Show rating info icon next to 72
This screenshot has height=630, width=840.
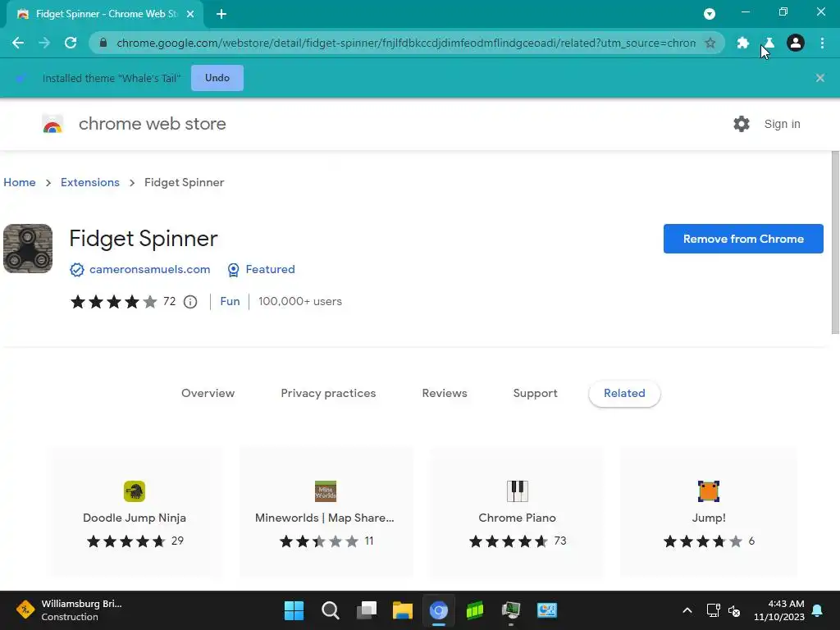click(190, 302)
